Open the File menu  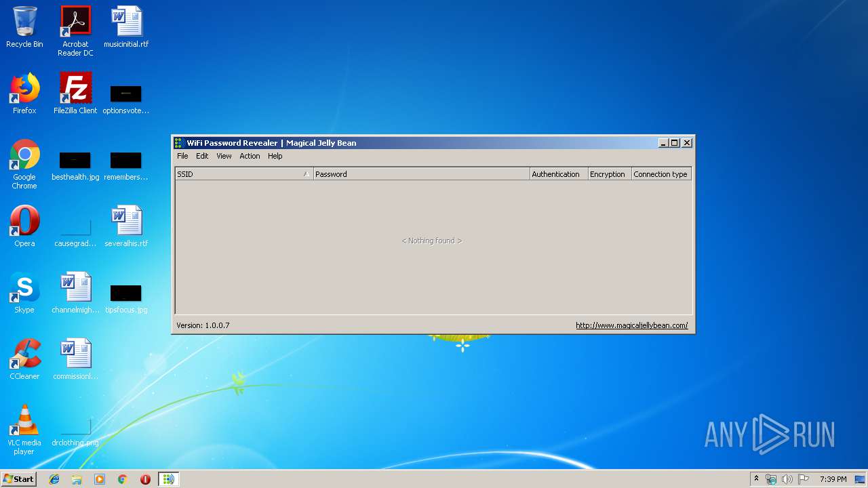click(182, 156)
